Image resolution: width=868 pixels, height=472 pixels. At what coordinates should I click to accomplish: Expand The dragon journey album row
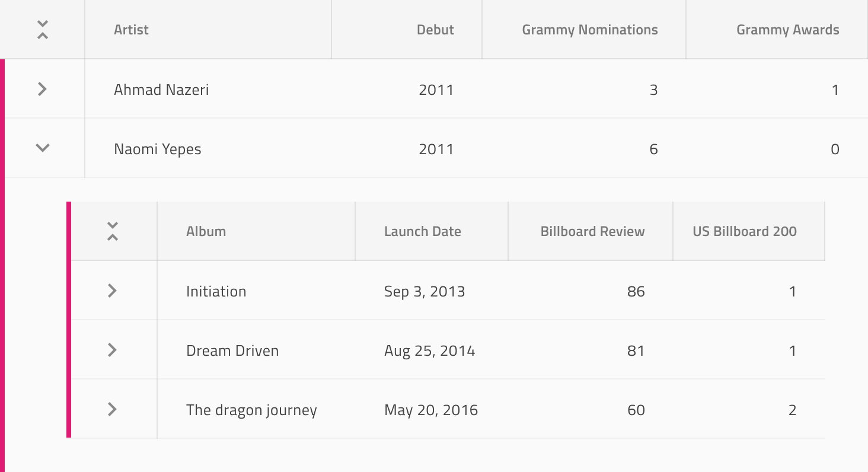point(112,409)
